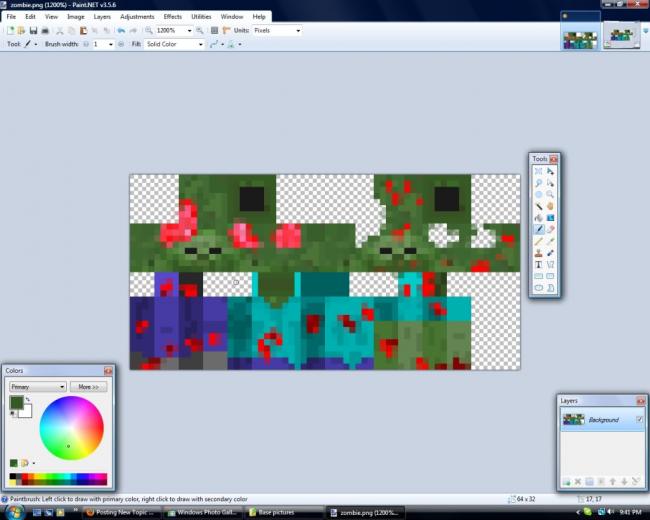The image size is (650, 520).
Task: Select the Magic Wand tool
Action: tap(538, 206)
